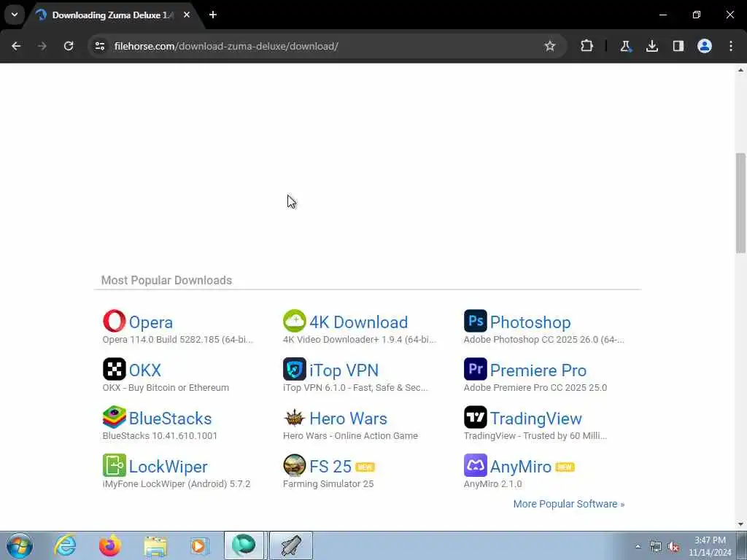Click the network tray icon
The width and height of the screenshot is (747, 560).
coord(656,547)
